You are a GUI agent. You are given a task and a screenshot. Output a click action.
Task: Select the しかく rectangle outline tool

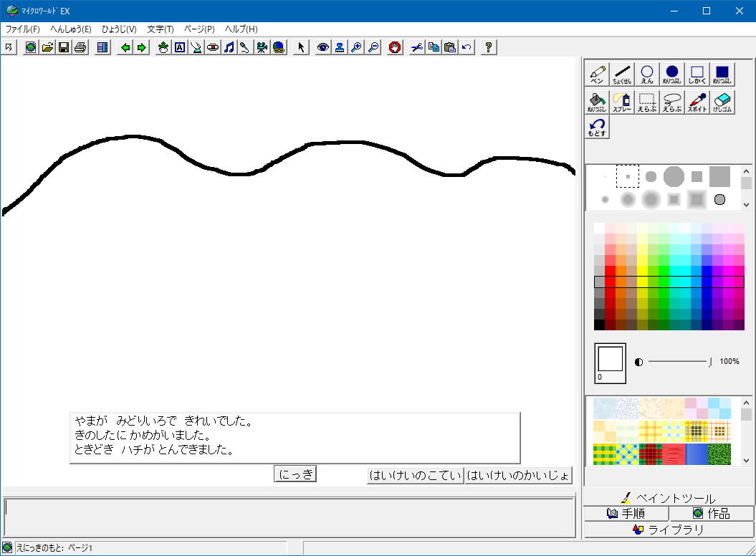click(697, 74)
